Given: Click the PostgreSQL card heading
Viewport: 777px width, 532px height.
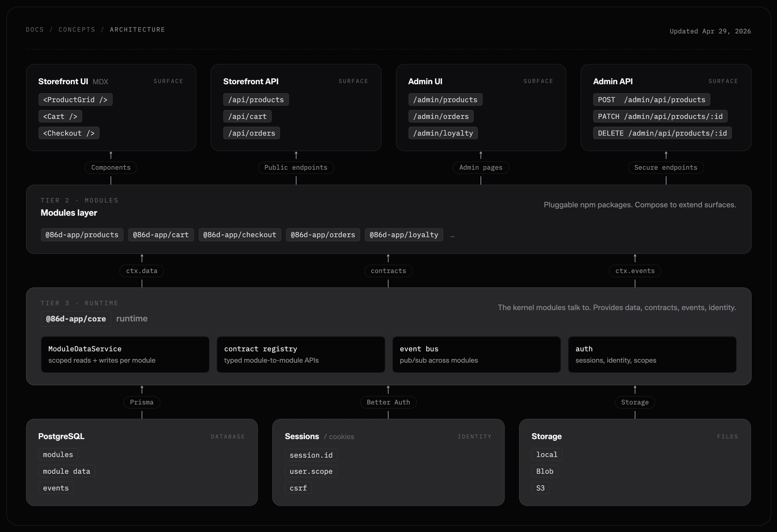Looking at the screenshot, I should [x=61, y=436].
